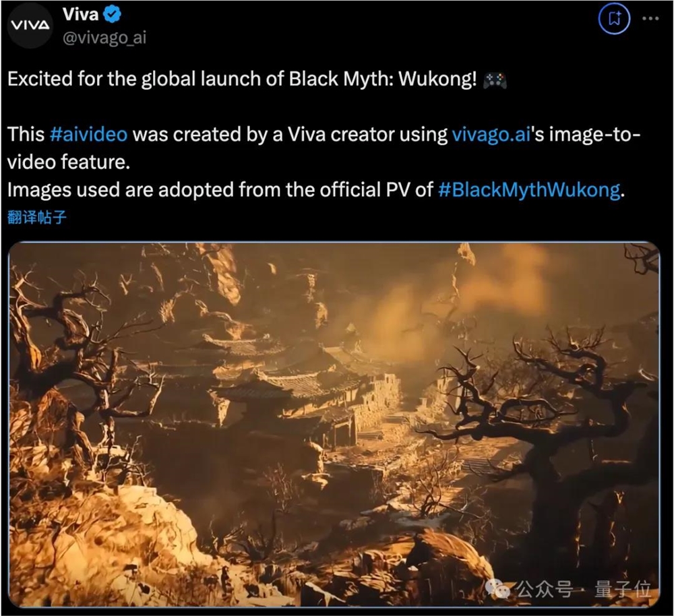Viewport: 674px width, 616px height.
Task: Follow the #aivideo hashtag link
Action: click(x=88, y=134)
